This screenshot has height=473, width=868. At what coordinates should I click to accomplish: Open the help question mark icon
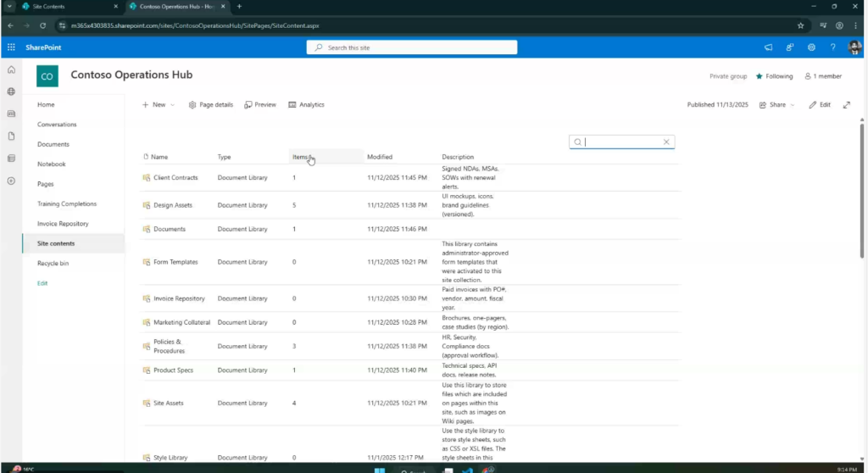832,47
